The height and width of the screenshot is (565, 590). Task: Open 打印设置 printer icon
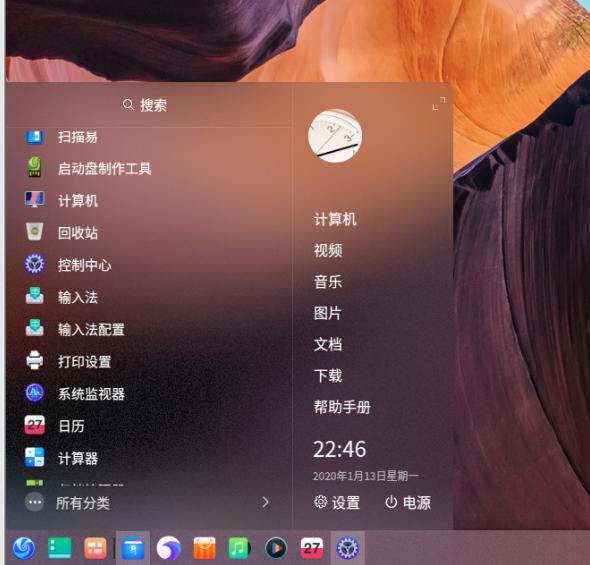pos(35,360)
